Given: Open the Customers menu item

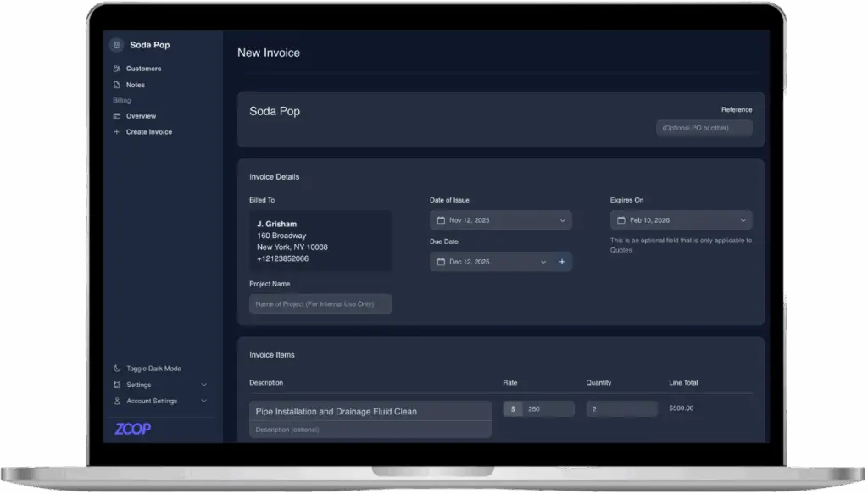Looking at the screenshot, I should [x=143, y=69].
